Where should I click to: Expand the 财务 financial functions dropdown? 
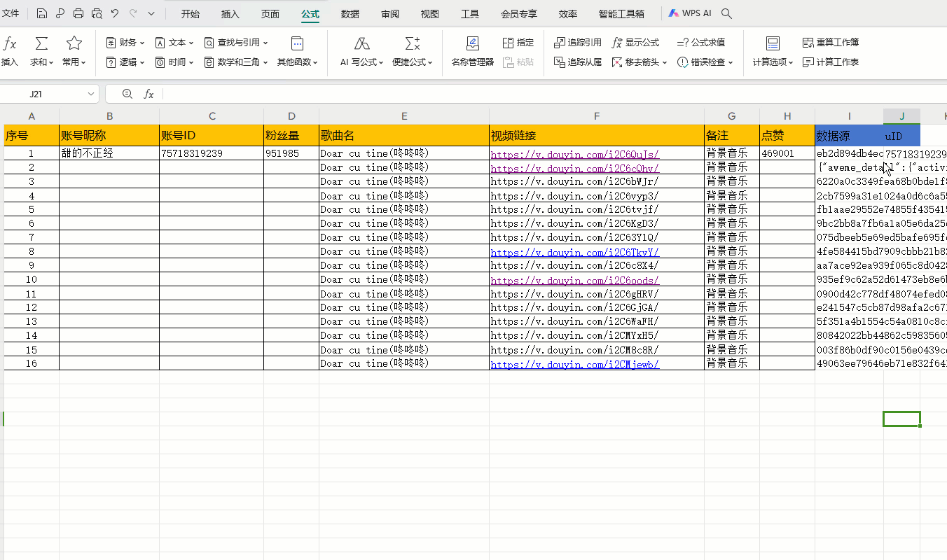click(x=126, y=43)
